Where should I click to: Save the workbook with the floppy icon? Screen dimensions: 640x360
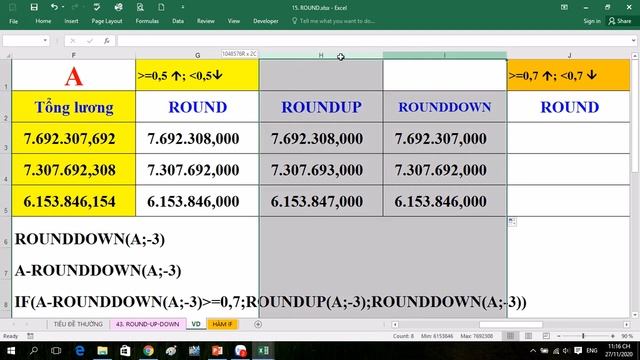click(x=34, y=7)
